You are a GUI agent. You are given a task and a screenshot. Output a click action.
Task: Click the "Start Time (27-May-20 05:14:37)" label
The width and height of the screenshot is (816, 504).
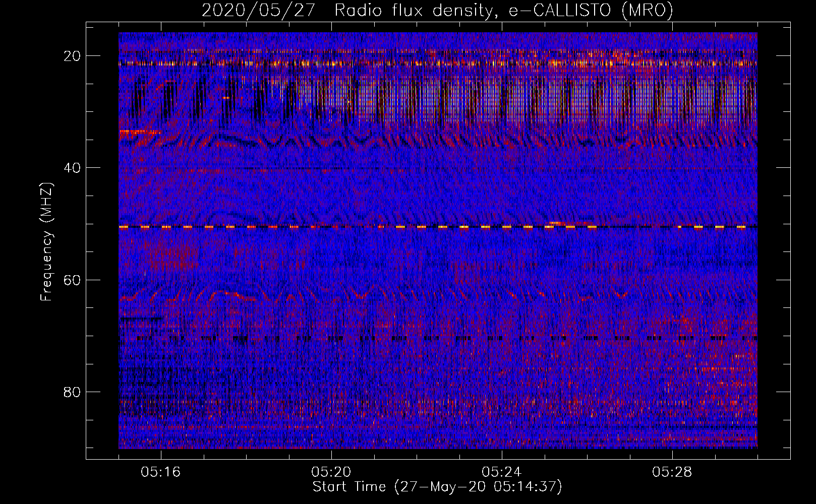pos(437,487)
